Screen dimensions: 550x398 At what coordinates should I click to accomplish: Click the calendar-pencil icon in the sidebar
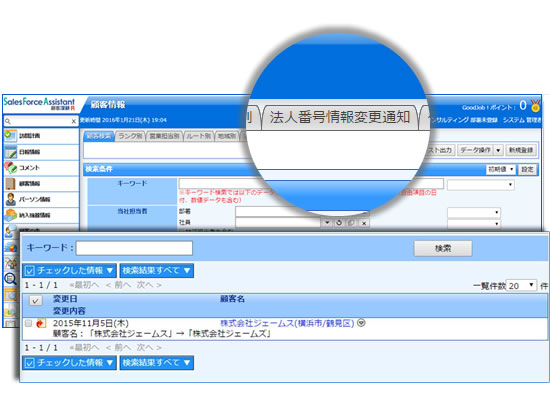pos(11,151)
